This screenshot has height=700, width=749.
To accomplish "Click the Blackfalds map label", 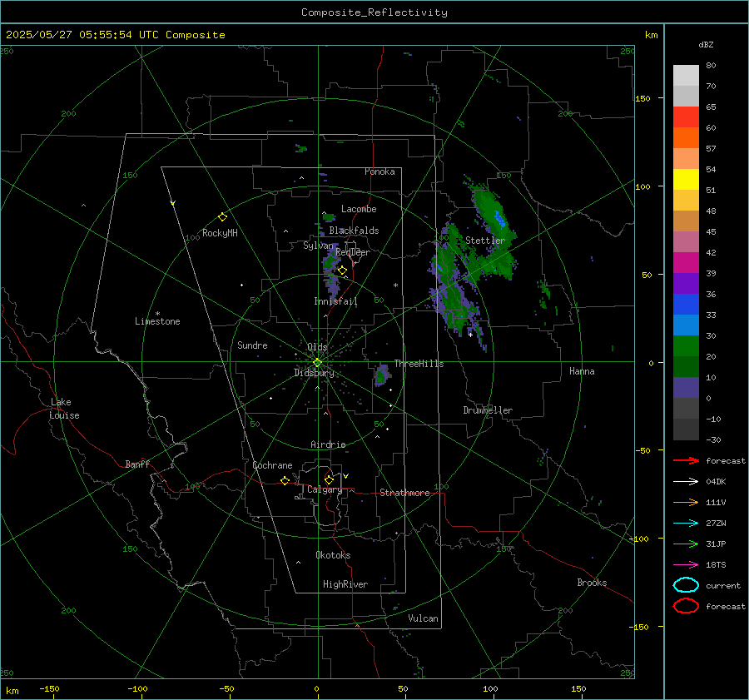I will click(x=354, y=231).
